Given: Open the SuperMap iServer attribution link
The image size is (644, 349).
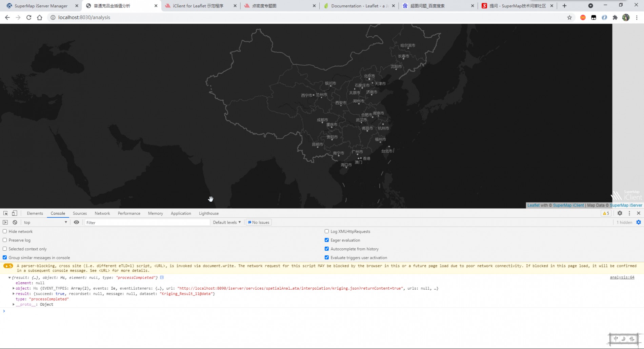Looking at the screenshot, I should click(626, 205).
